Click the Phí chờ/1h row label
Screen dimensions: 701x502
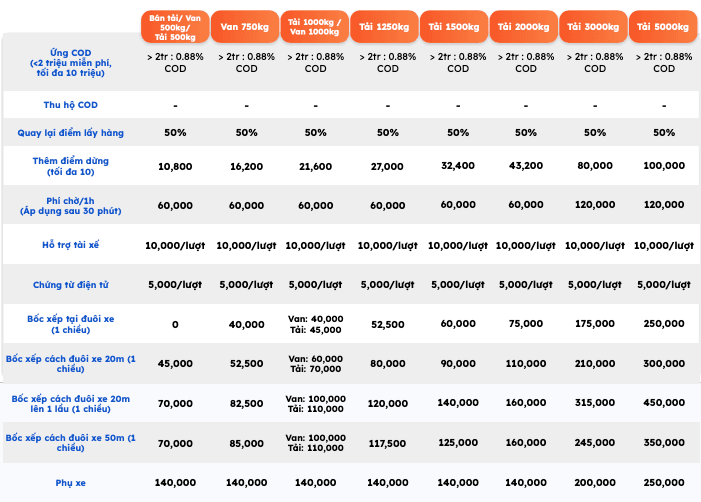point(70,204)
